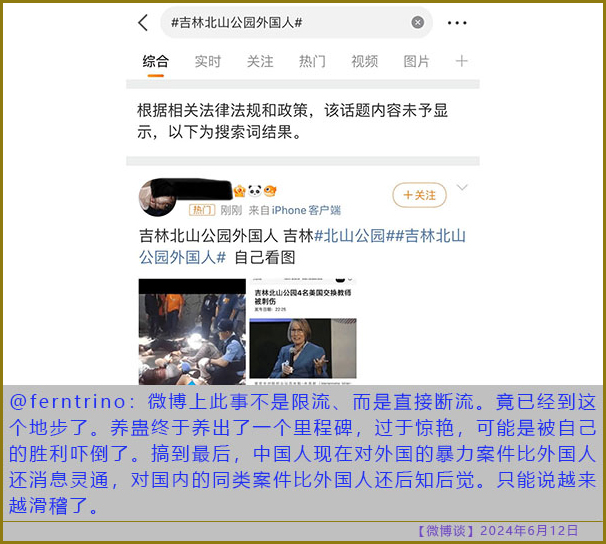The height and width of the screenshot is (544, 606).
Task: Select the 综合 tab
Action: coord(155,61)
